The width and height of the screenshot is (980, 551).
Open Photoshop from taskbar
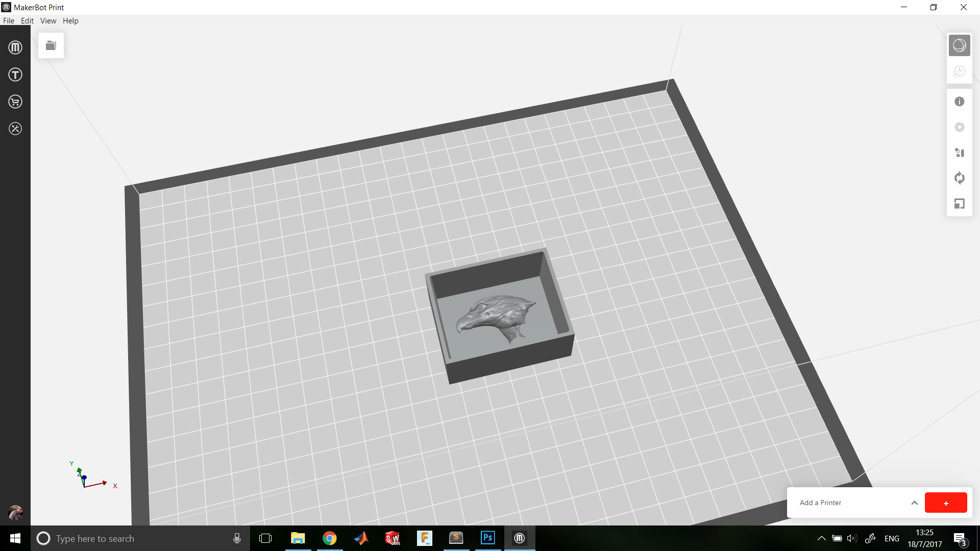488,538
